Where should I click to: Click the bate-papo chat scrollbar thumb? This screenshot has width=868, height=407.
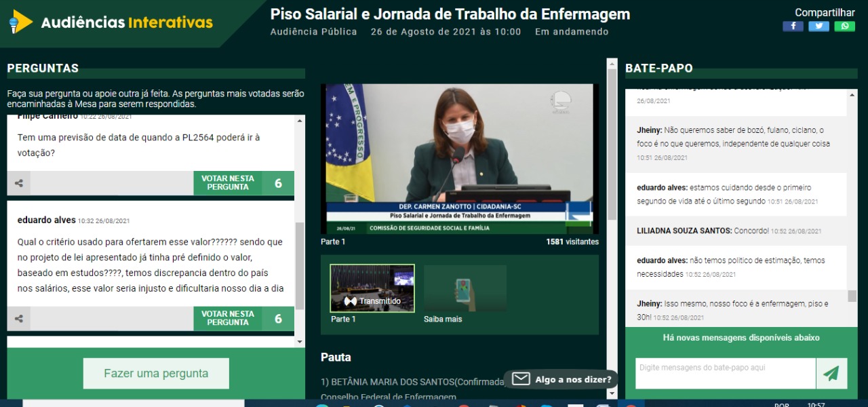pos(852,296)
